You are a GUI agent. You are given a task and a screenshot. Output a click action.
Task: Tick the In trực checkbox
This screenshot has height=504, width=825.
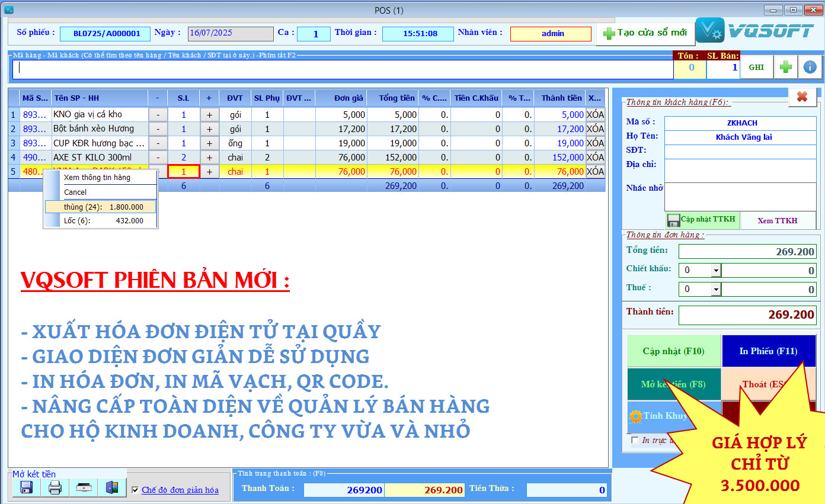tap(635, 440)
